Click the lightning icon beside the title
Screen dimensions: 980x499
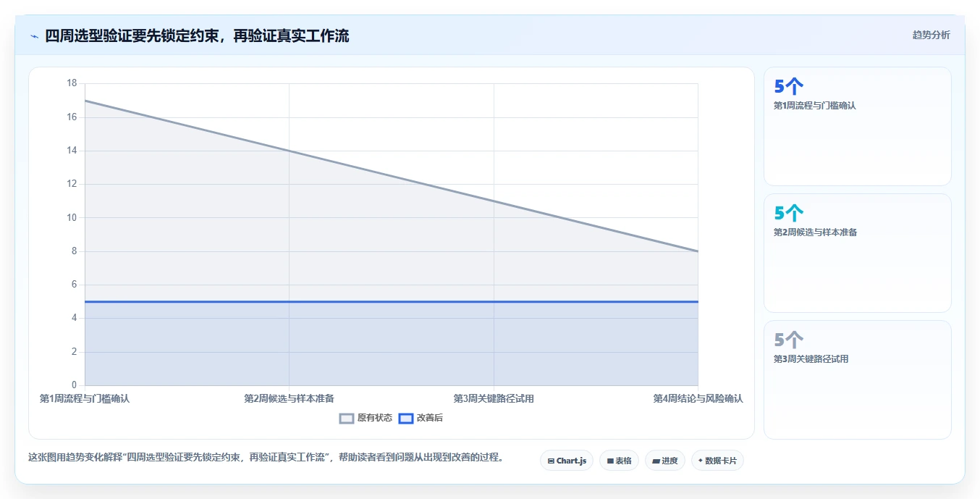pyautogui.click(x=34, y=36)
